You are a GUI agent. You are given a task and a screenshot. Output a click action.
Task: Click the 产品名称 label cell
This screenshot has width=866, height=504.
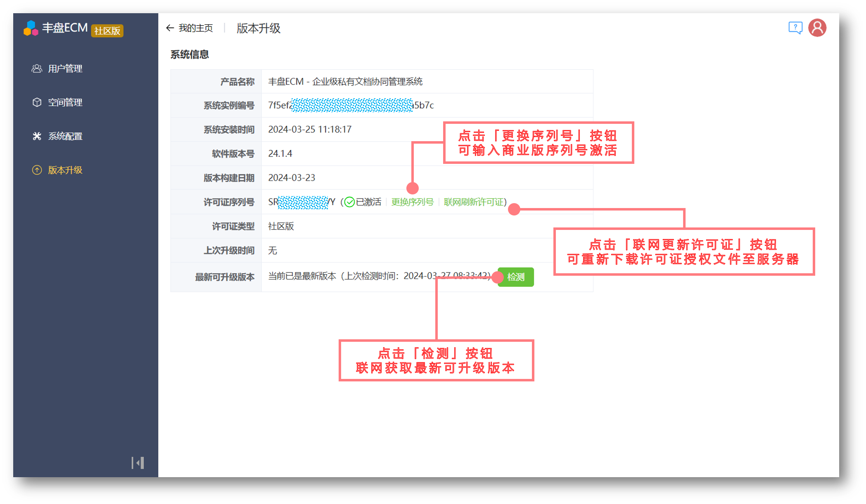(x=216, y=82)
